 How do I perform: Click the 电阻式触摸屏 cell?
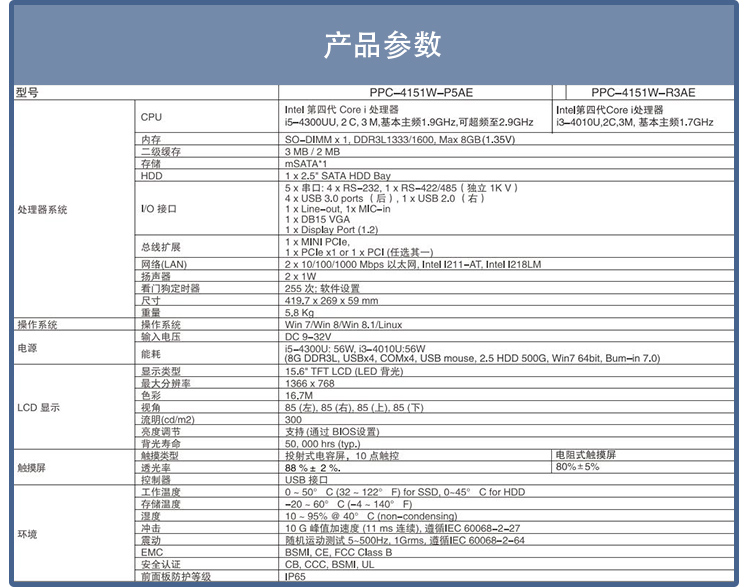click(x=591, y=455)
